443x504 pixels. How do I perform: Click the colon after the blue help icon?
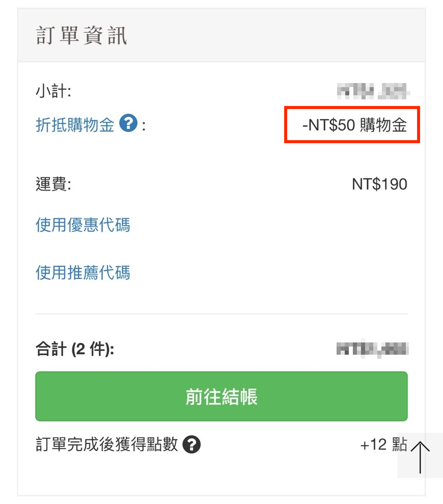click(144, 125)
